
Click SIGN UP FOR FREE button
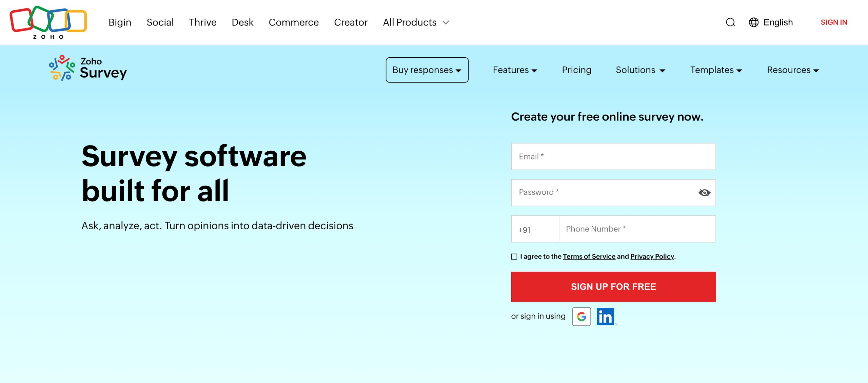[613, 287]
